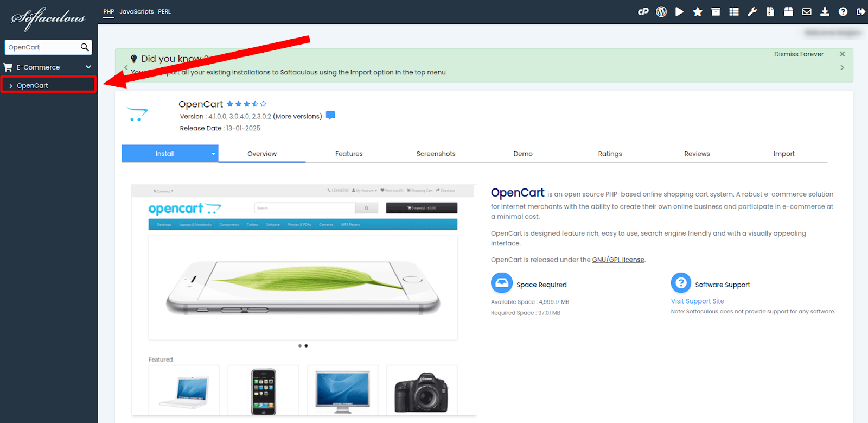Screen dimensions: 868x423
Task: Open Visit Support Site link
Action: [697, 301]
